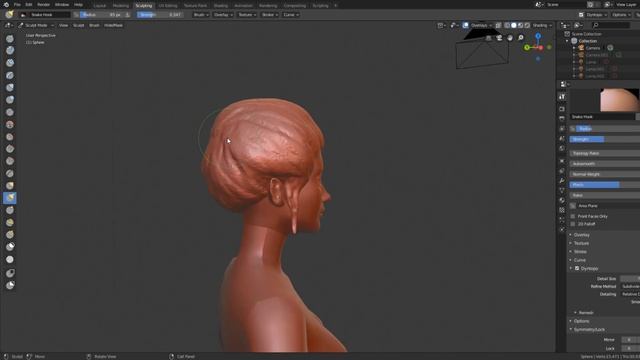Open the Output properties tab icon

(x=562, y=118)
